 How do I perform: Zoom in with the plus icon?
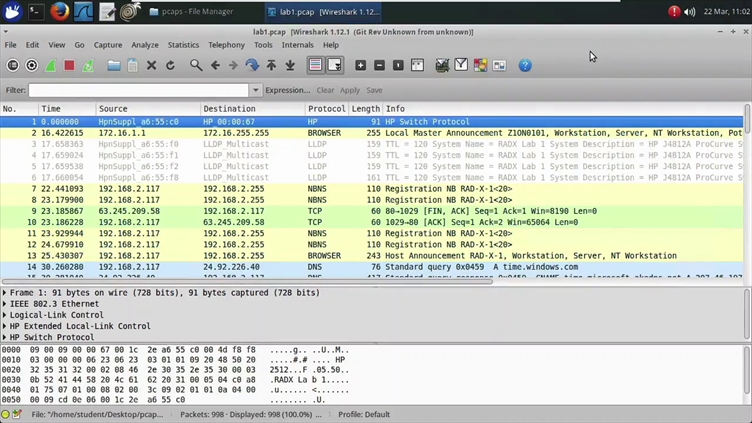click(361, 65)
